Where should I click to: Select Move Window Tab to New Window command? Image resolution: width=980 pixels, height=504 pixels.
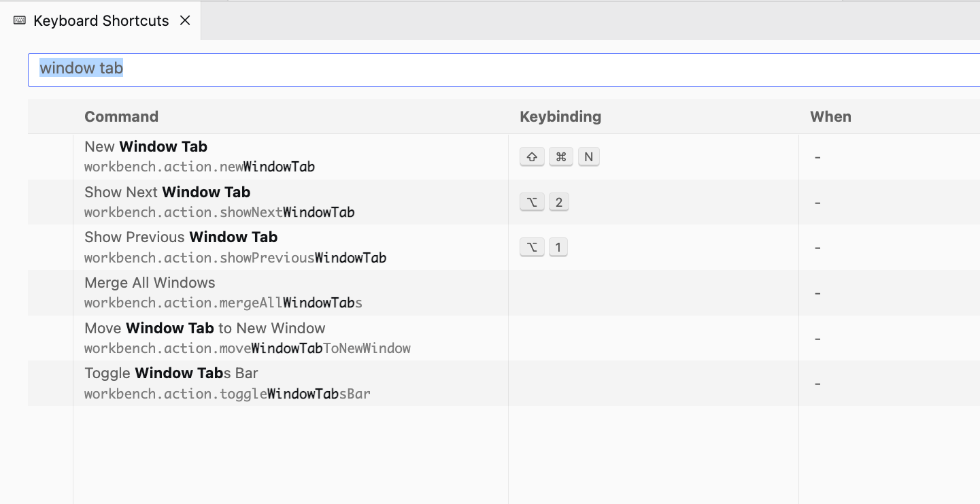[205, 329]
